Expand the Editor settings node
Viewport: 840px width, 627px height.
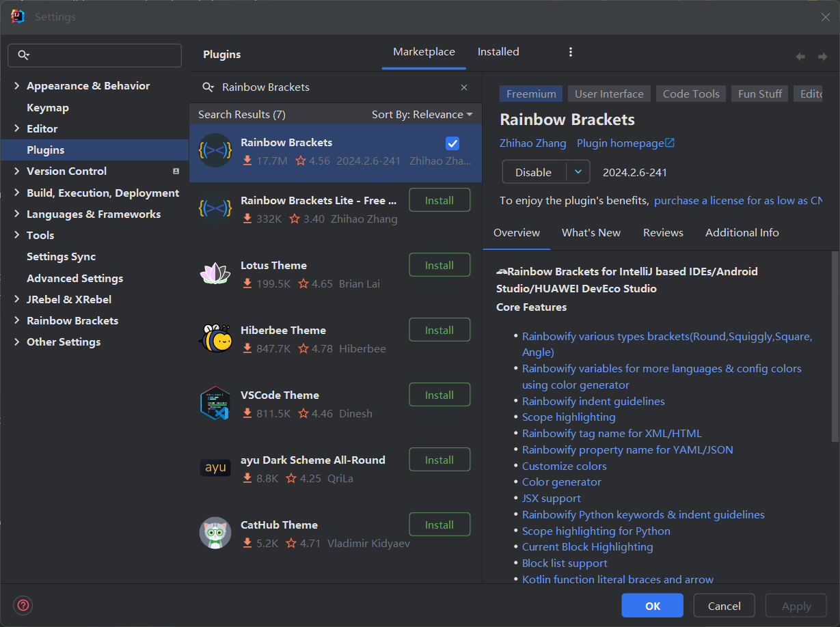click(16, 128)
